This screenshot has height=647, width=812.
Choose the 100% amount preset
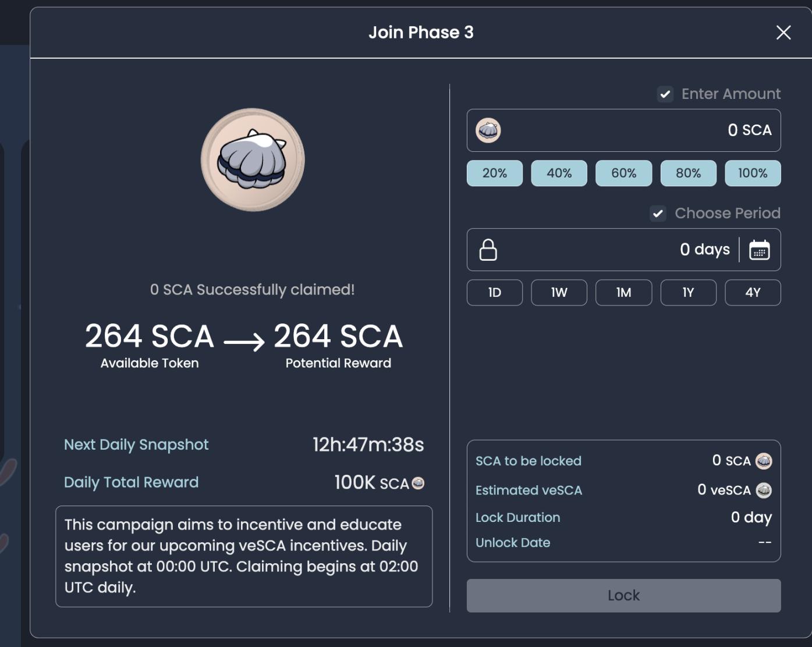click(752, 173)
